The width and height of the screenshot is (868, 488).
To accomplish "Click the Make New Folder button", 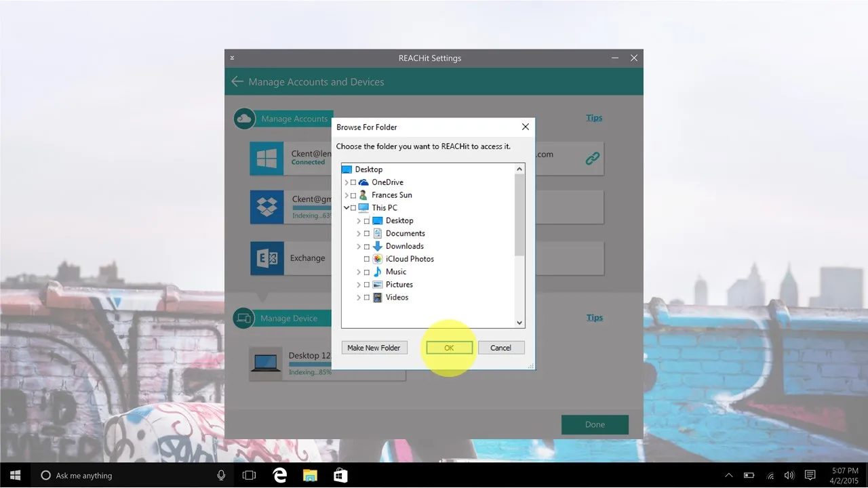I will tap(374, 348).
